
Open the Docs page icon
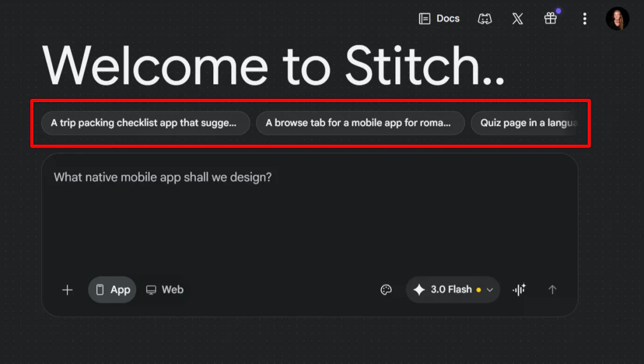click(x=439, y=18)
